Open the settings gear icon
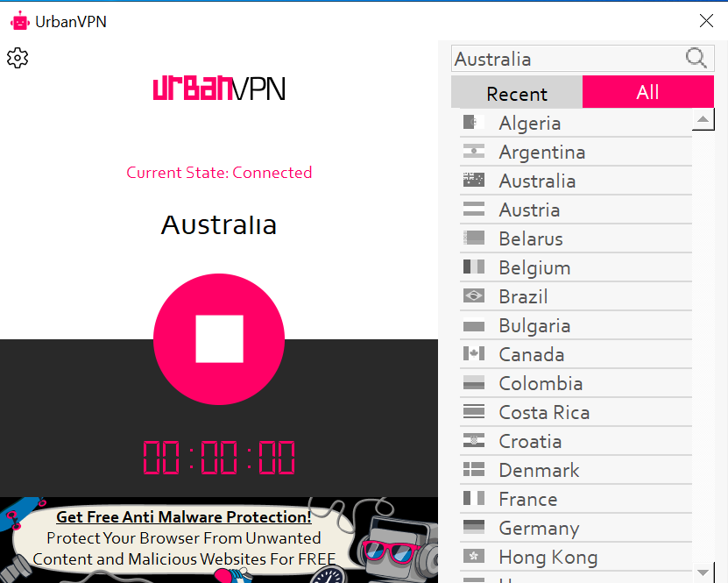This screenshot has height=583, width=728. pyautogui.click(x=18, y=58)
